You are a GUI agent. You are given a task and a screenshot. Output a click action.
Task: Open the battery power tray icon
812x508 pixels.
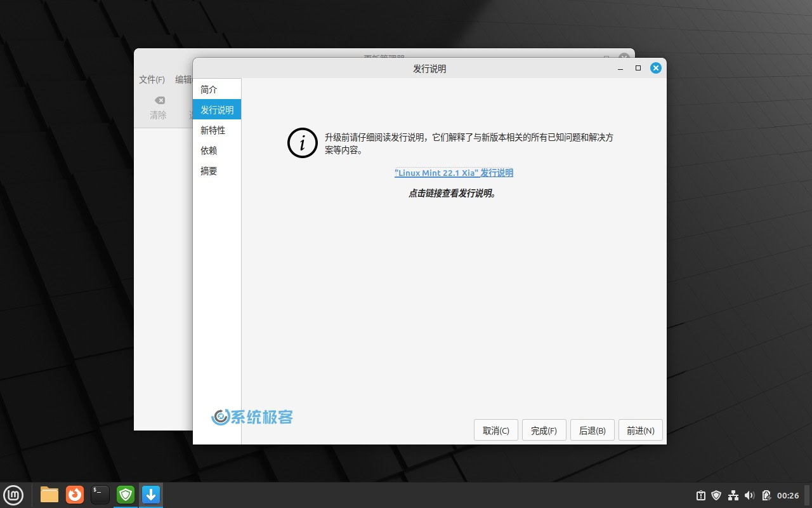[766, 495]
